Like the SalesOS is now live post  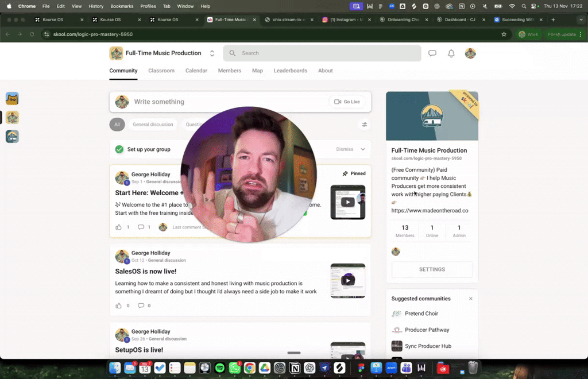(118, 305)
